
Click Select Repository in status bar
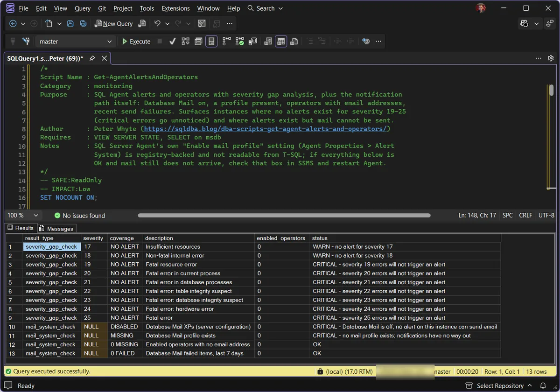tap(500, 385)
